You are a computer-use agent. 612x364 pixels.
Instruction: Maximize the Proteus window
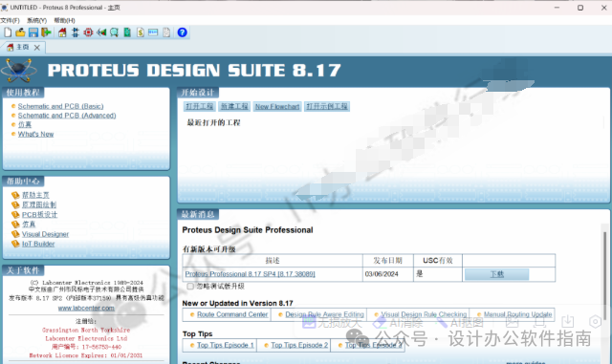(x=580, y=8)
